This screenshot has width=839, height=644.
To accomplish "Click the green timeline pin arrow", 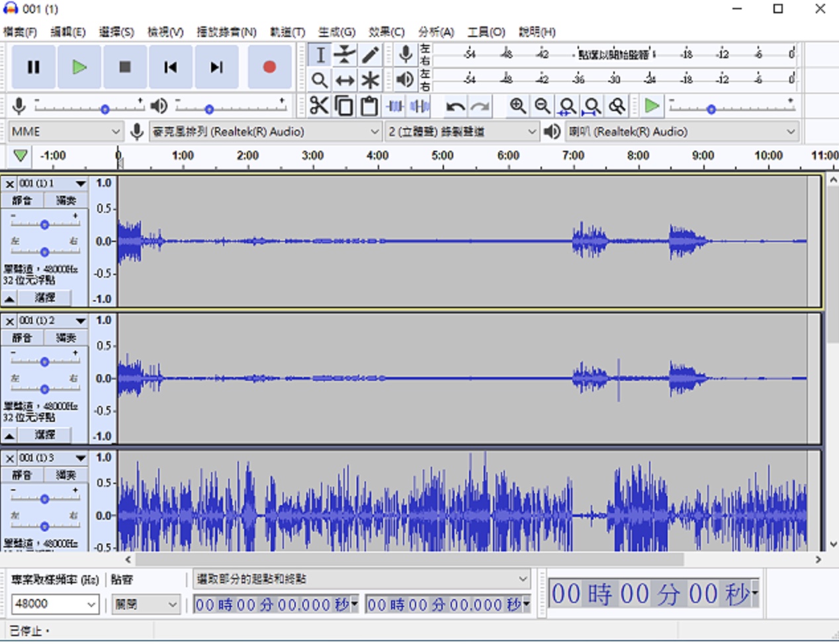I will coord(21,156).
